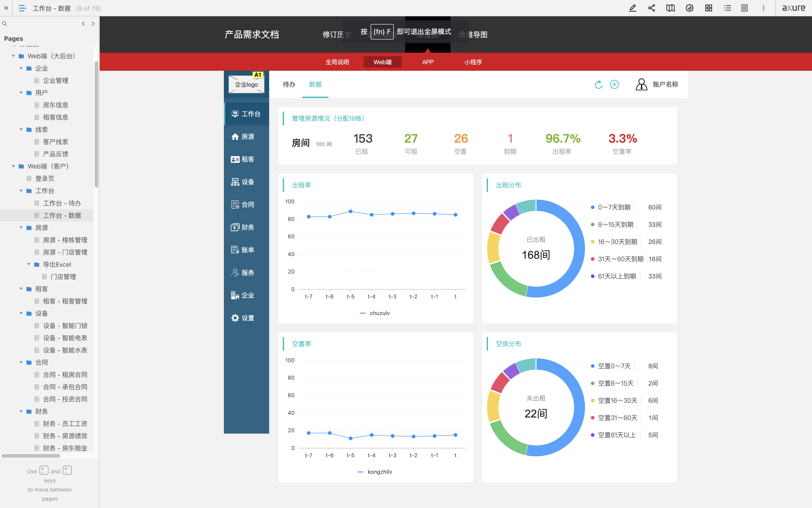Toggle the 空置0~7天 legend entry
Screen dimensions: 812x508
611,366
